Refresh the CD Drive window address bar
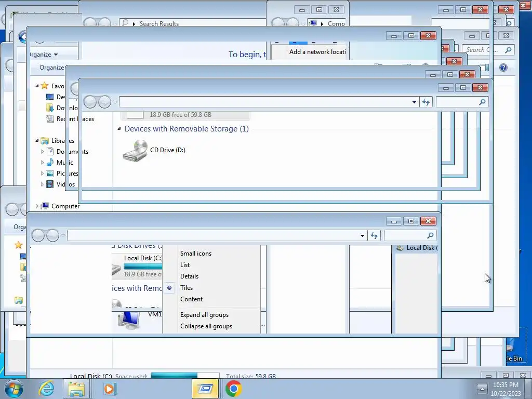Screen dimensions: 532x399 pyautogui.click(x=426, y=102)
